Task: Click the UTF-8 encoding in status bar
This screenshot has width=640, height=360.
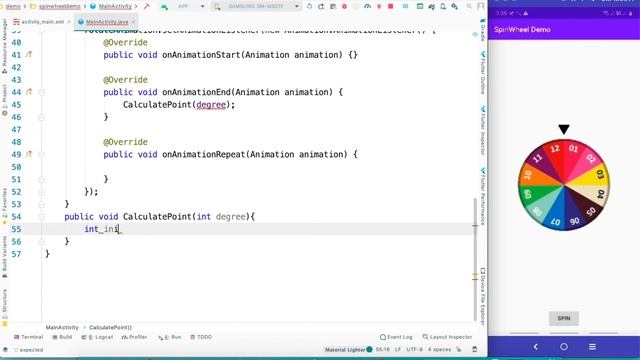Action: tap(414, 350)
